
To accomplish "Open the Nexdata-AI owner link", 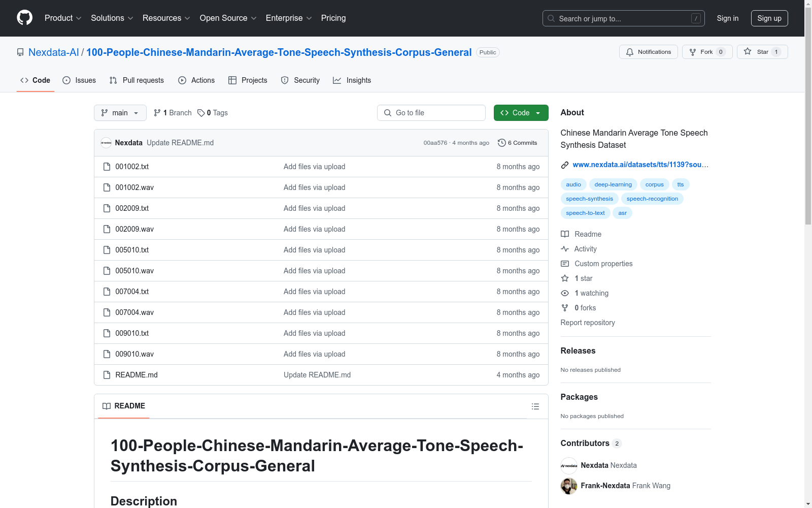I will [54, 52].
